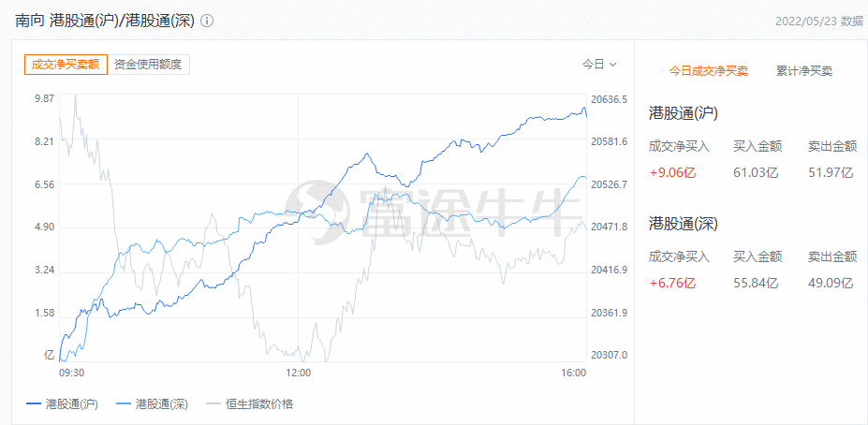Screen dimensions: 868x425
Task: Expand the 今日 period dropdown
Action: pyautogui.click(x=599, y=65)
